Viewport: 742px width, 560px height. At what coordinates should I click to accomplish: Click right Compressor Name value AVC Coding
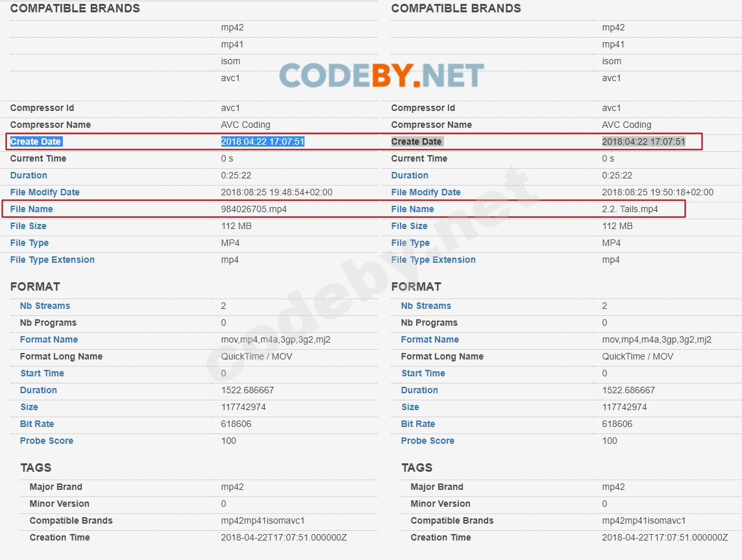[626, 125]
